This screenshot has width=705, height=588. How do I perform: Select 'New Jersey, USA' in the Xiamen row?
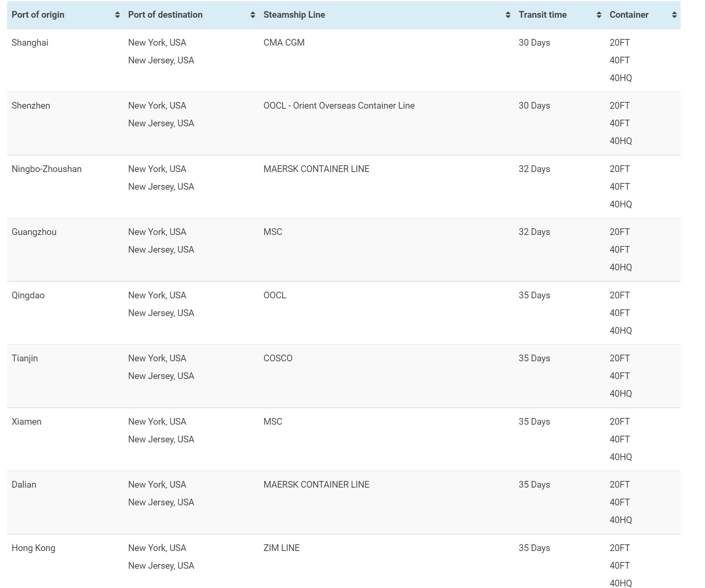coord(161,439)
